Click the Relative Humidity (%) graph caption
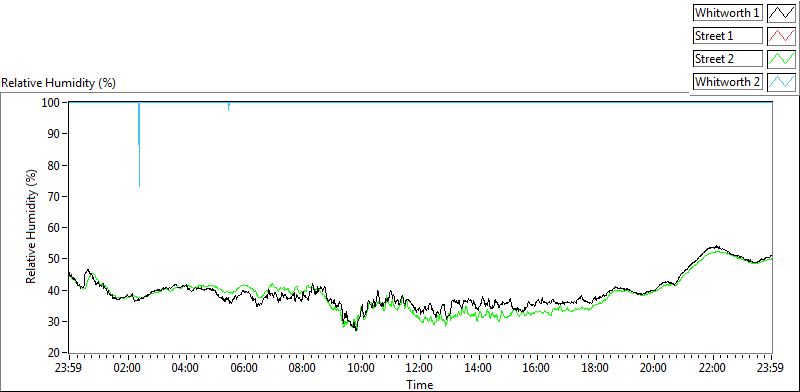800x392 pixels. point(59,83)
